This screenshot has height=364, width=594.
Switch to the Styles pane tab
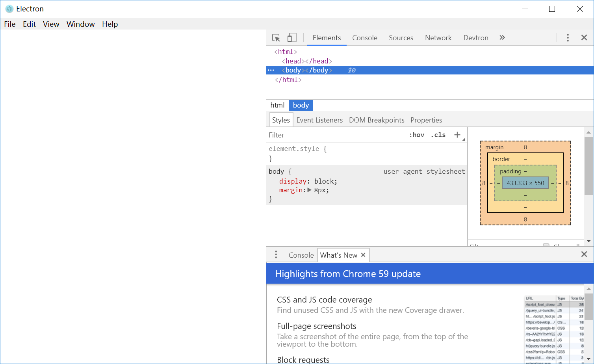[x=281, y=120]
